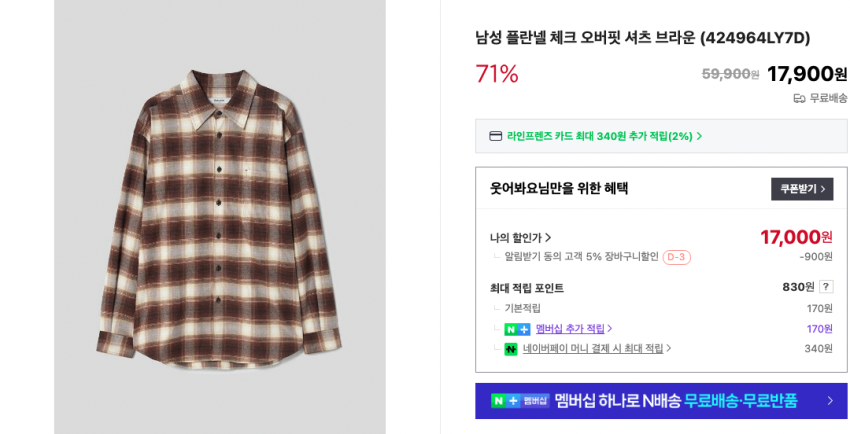
Task: Expand 나의 할인가 details chevron
Action: [x=548, y=238]
